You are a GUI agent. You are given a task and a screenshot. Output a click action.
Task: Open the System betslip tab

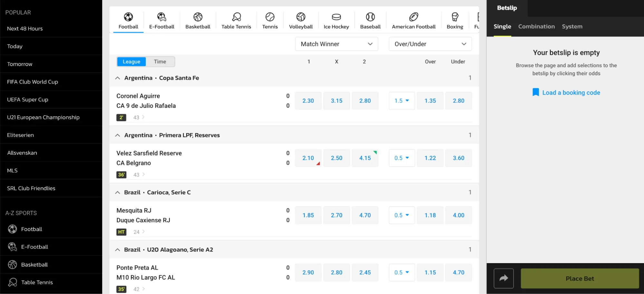point(572,26)
